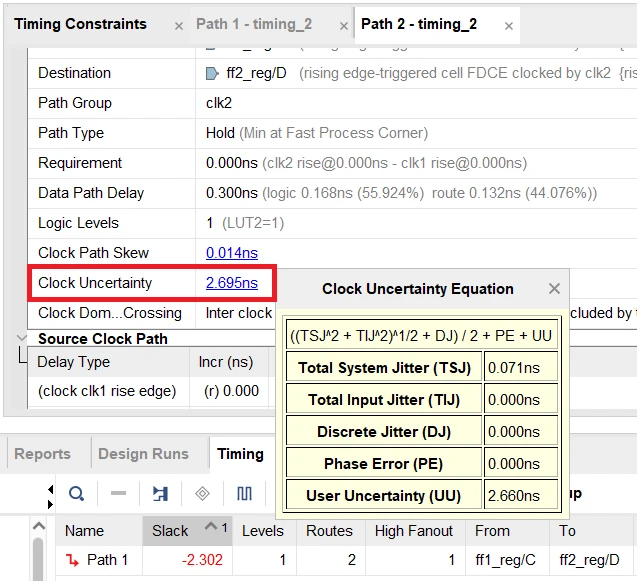Screen dimensions: 637x581
Task: Sort the table by Slack column
Action: [170, 531]
